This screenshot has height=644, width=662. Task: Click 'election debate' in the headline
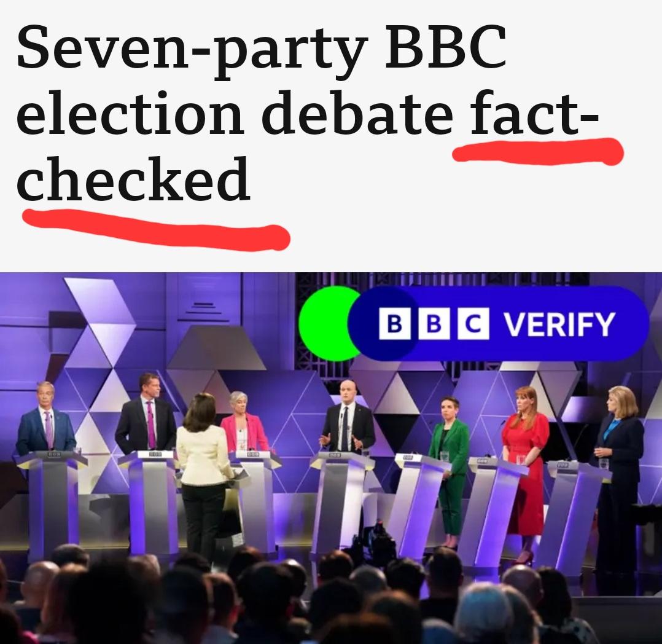235,113
